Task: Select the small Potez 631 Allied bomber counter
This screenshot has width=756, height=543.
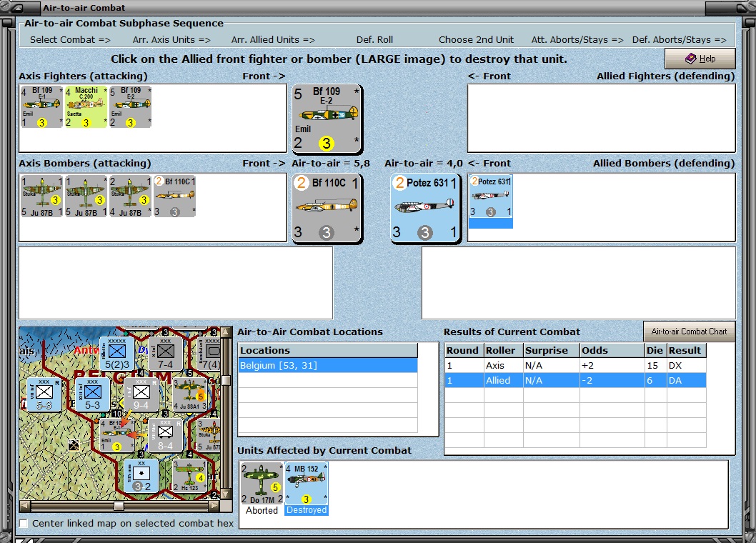Action: [x=490, y=196]
